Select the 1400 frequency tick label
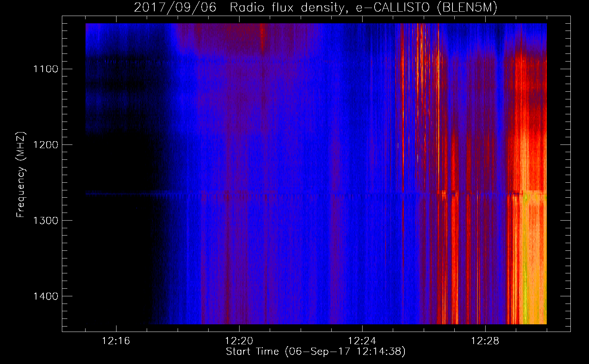Viewport: 589px width, 364px height. tap(46, 296)
